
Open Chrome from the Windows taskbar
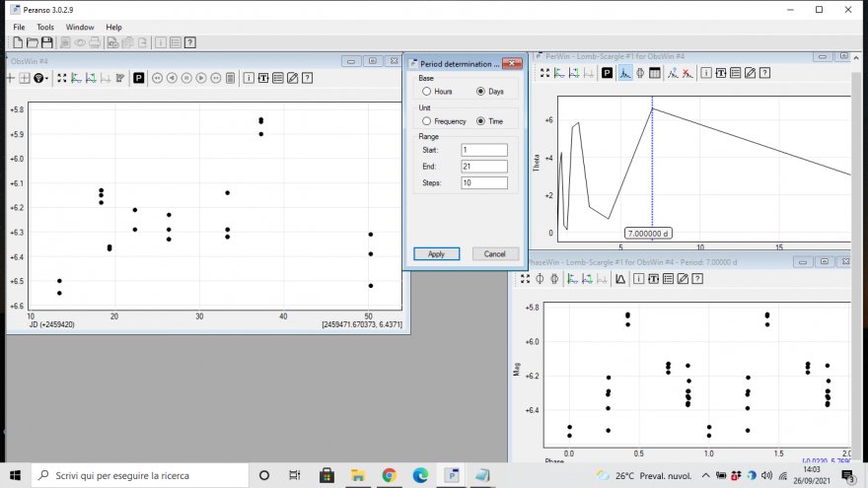pos(389,475)
